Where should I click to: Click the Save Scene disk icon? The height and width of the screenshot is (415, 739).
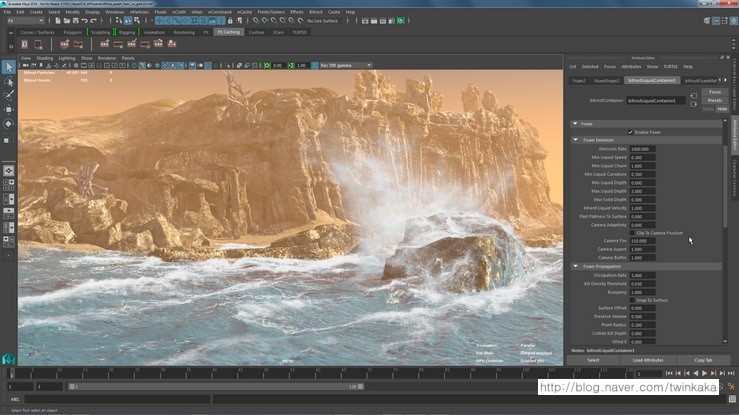coord(75,21)
